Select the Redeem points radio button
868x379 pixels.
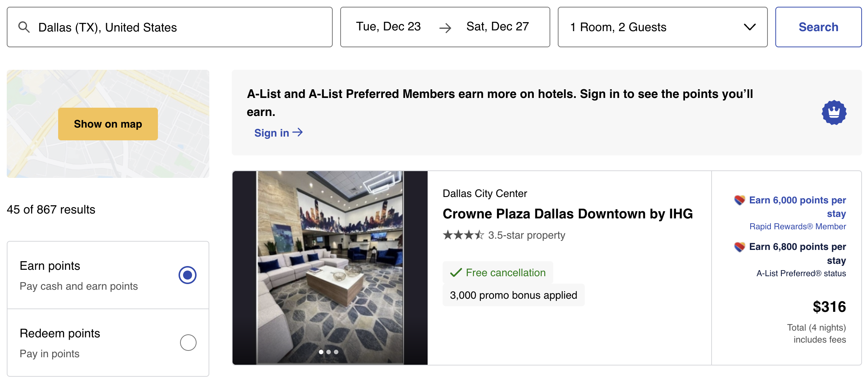click(x=188, y=342)
